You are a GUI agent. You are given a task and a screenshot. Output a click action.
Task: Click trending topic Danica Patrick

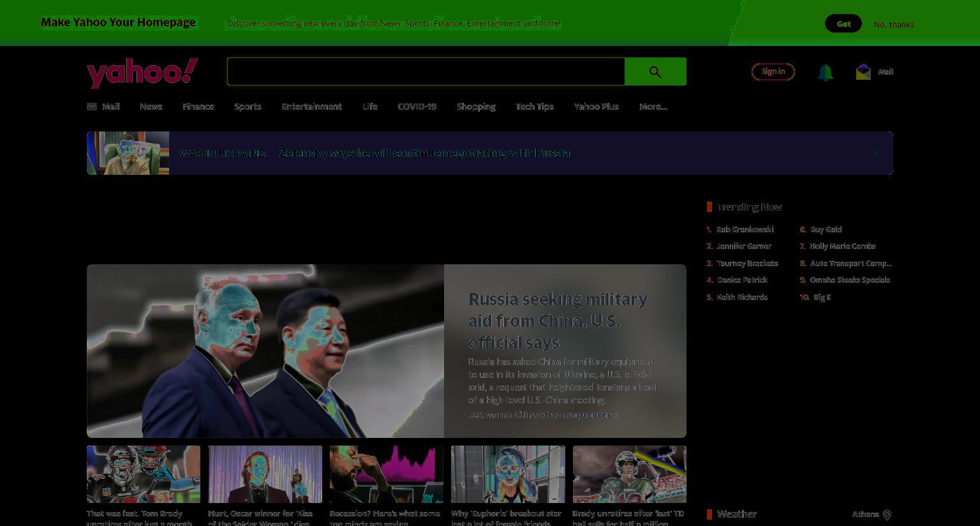[742, 280]
